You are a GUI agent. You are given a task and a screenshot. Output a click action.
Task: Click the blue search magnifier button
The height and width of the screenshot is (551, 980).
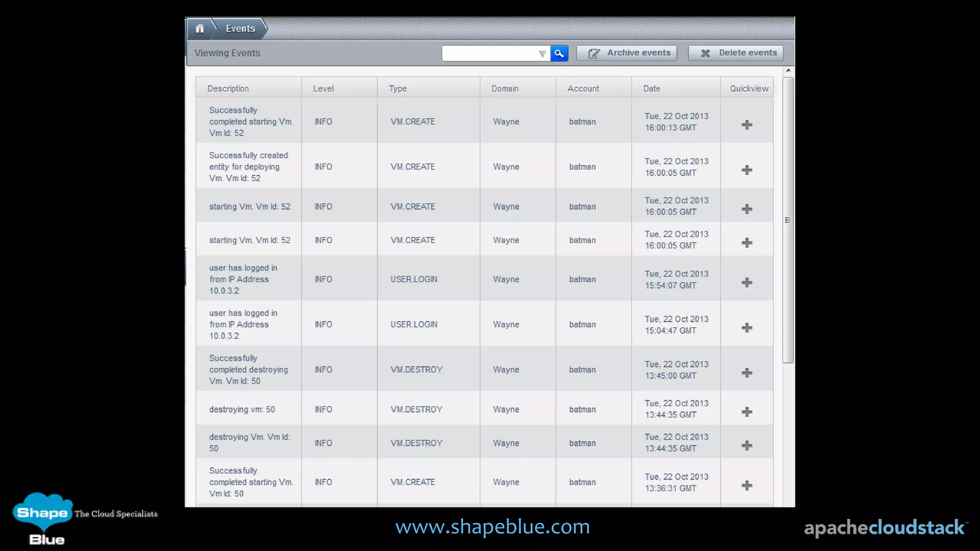coord(559,53)
